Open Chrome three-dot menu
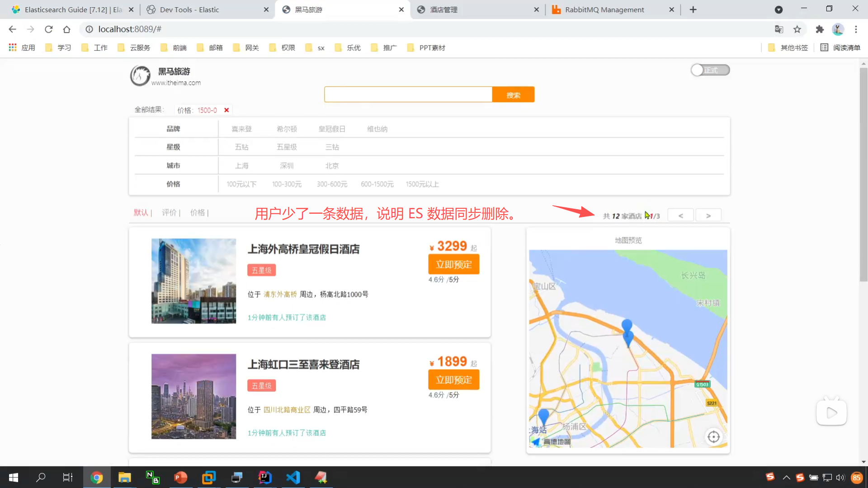 856,29
